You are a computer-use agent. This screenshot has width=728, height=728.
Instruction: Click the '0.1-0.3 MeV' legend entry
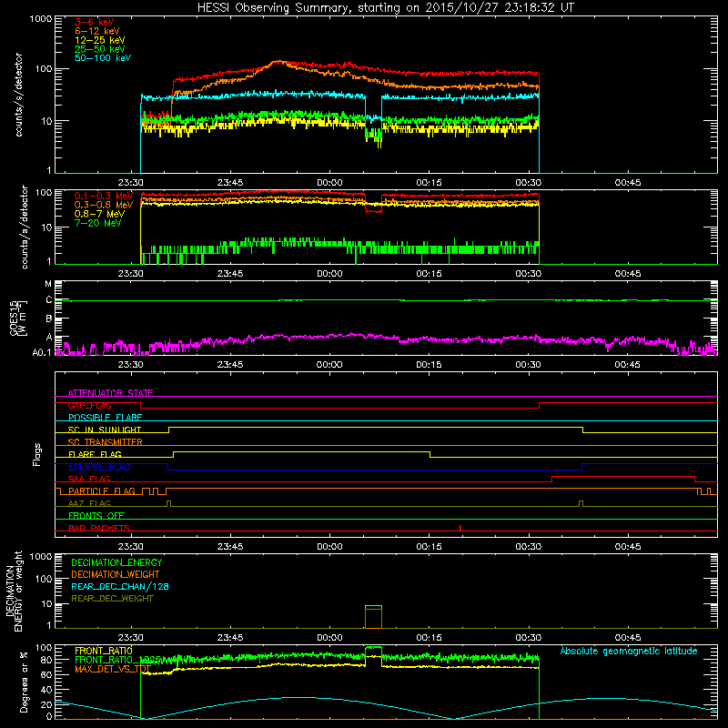click(104, 196)
